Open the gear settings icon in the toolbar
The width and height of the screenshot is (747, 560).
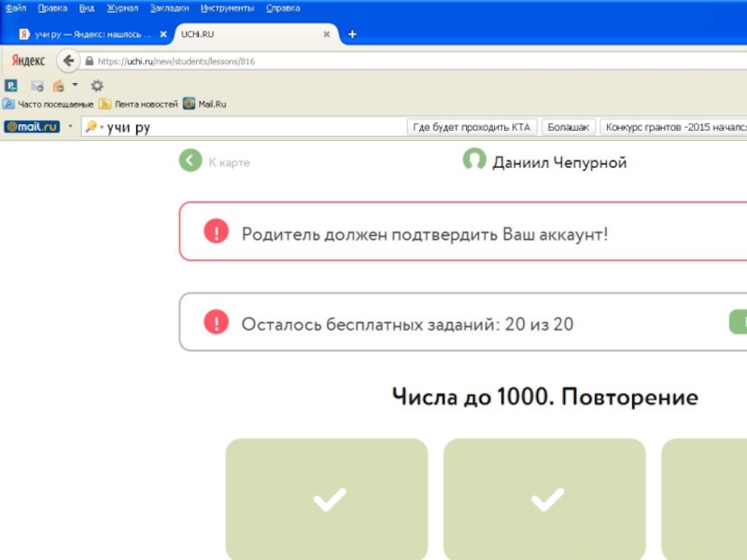pos(97,86)
